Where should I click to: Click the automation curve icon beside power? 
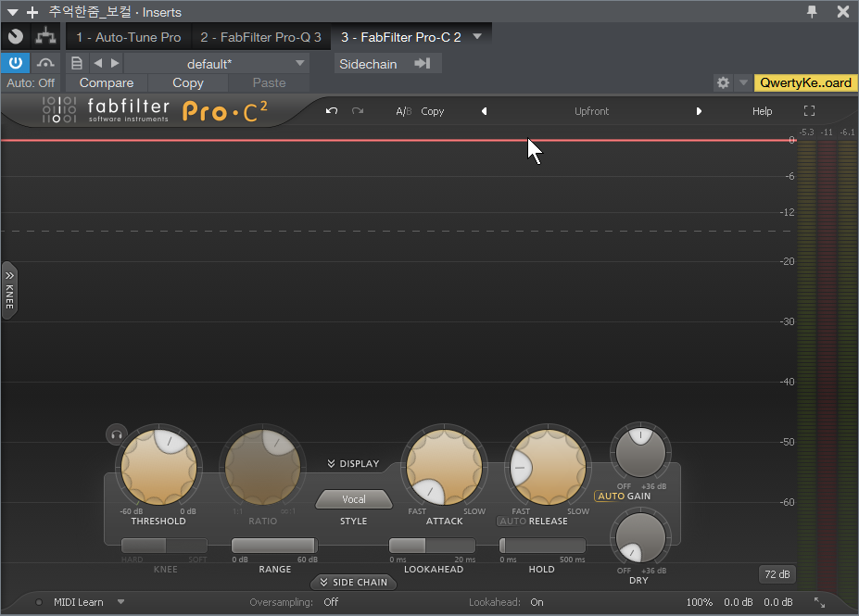pos(45,63)
